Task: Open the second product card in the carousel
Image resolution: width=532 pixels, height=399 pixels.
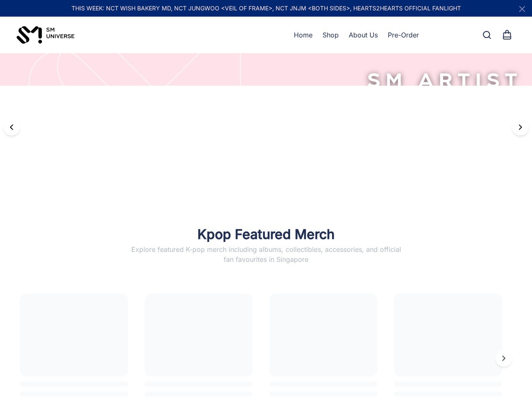Action: click(x=199, y=335)
